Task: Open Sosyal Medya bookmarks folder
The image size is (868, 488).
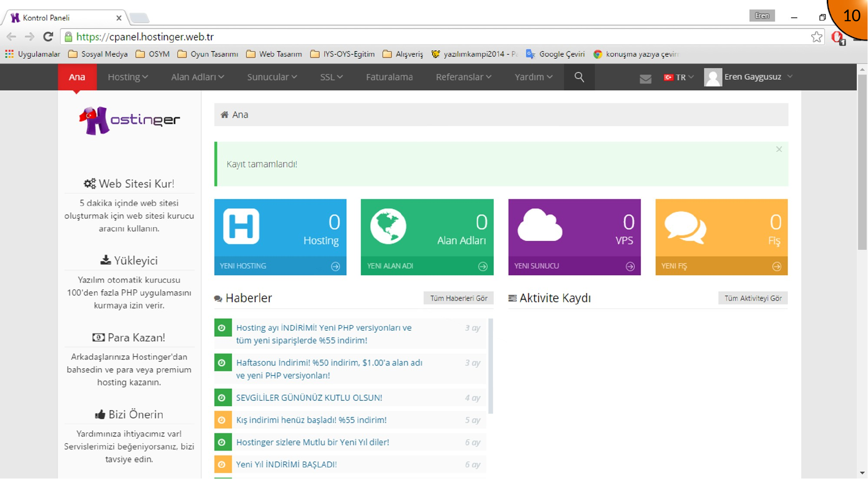Action: coord(98,54)
